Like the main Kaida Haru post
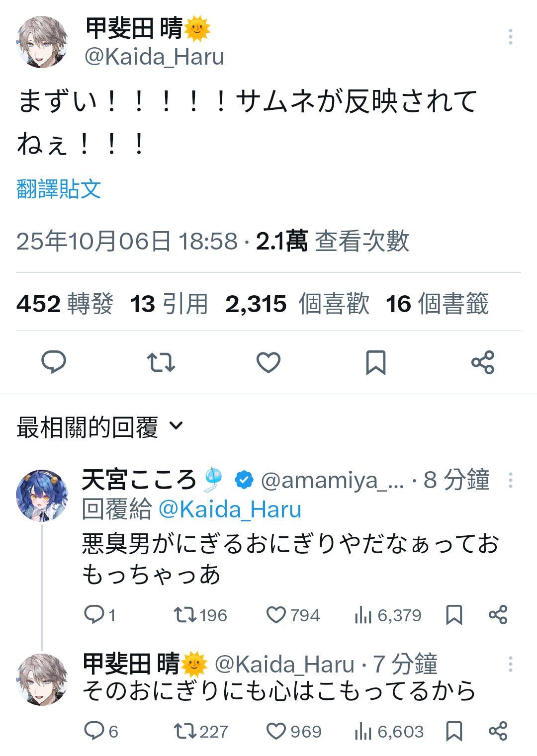This screenshot has height=756, width=537. pyautogui.click(x=268, y=362)
